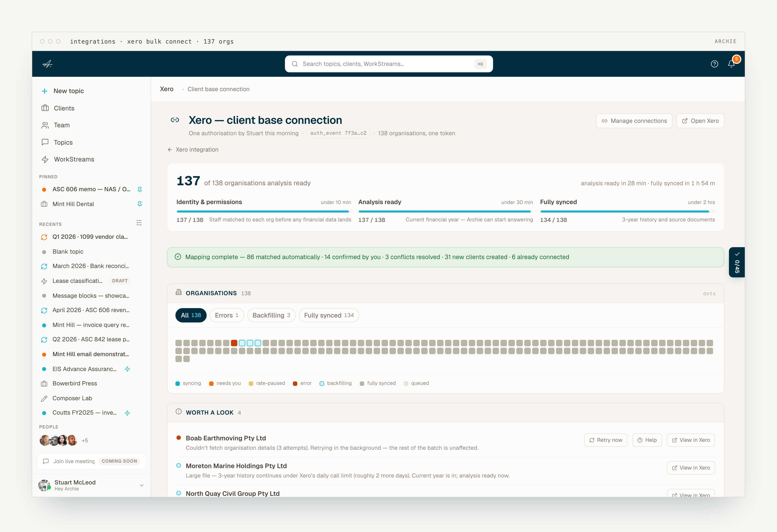Screen dimensions: 777x532
Task: Click Fully synced progress bar
Action: pos(627,212)
